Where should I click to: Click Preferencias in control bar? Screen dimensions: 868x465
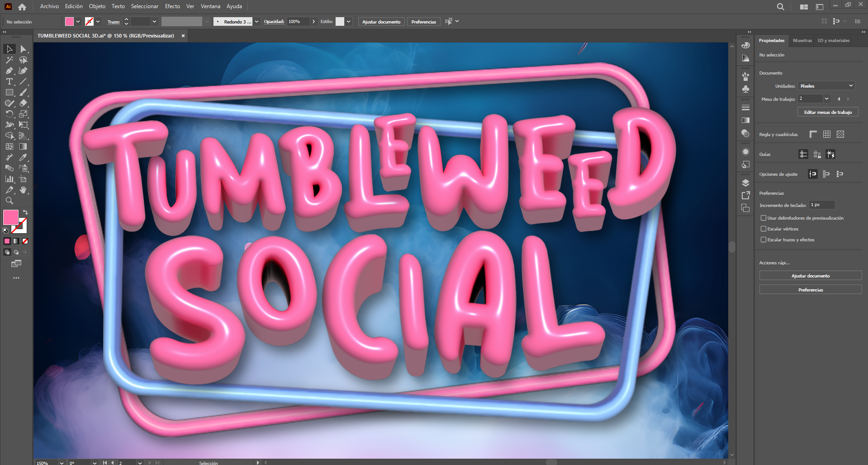(424, 22)
